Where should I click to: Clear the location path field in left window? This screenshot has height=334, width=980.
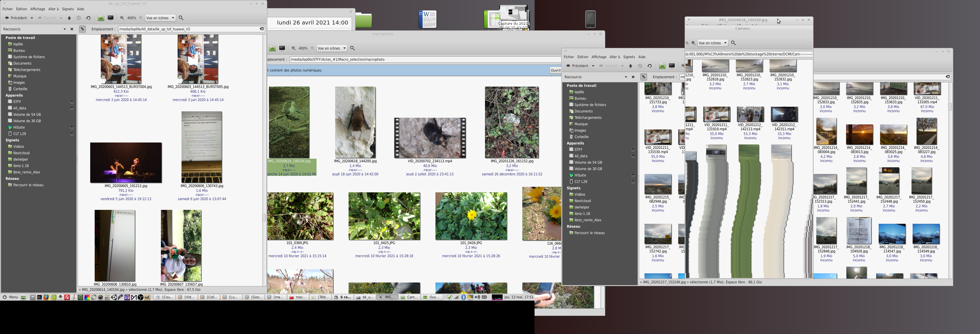click(x=262, y=29)
